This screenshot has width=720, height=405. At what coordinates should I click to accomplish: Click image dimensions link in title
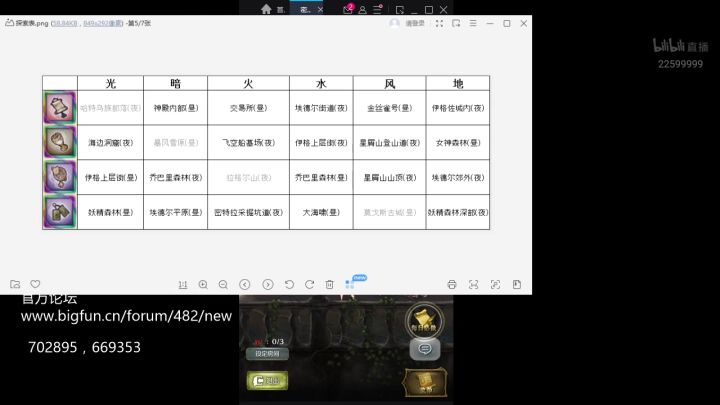click(x=103, y=23)
